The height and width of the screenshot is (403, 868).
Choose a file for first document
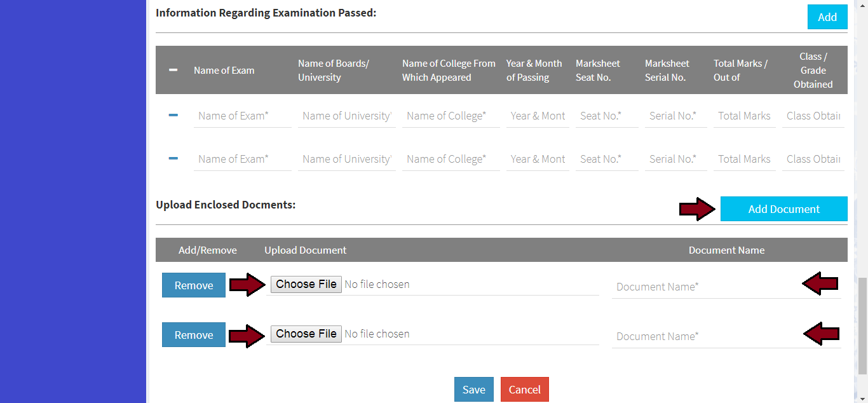click(x=306, y=284)
